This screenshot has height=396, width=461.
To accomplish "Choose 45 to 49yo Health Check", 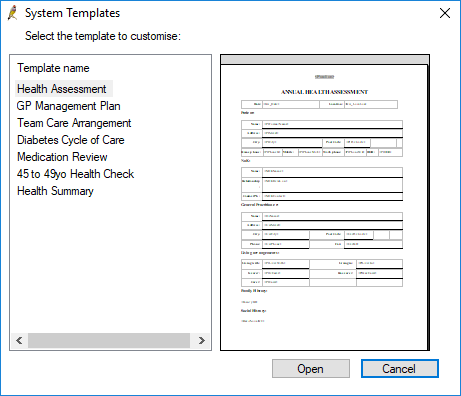I will point(76,174).
